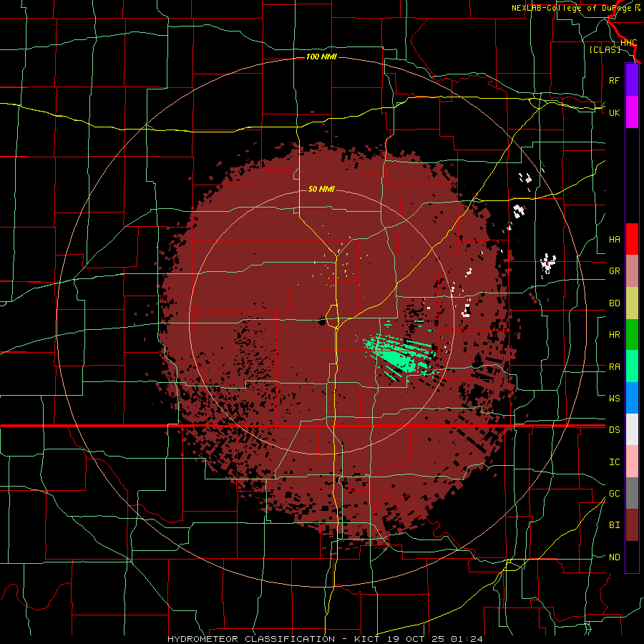Select the BI brown legend swatch
Viewport: 644px width, 644px height.
(632, 525)
